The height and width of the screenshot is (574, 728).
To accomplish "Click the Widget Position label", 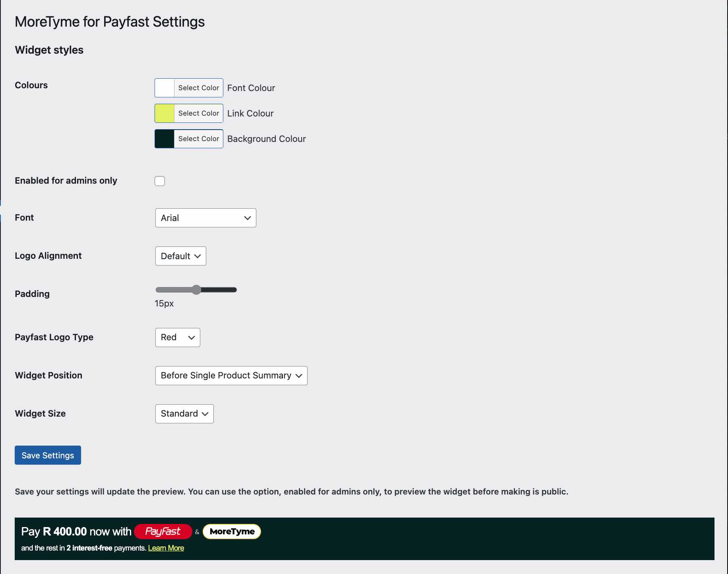I will [x=48, y=375].
